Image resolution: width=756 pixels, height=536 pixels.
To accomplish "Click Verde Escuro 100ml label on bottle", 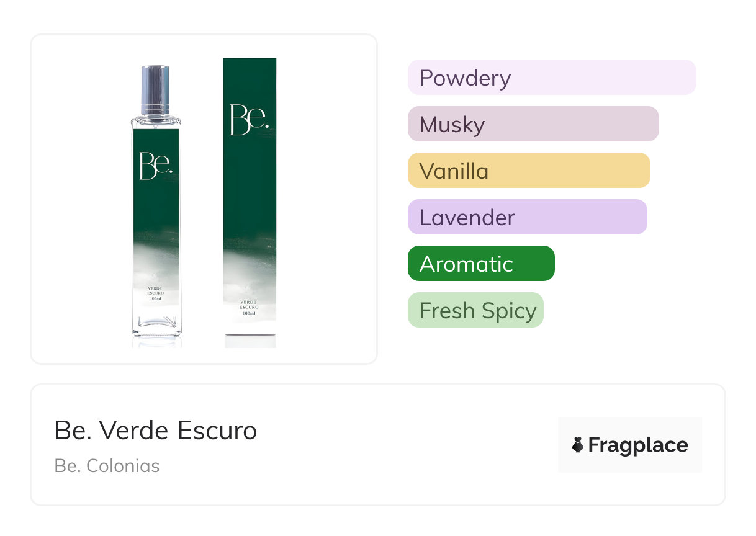I will pos(156,294).
